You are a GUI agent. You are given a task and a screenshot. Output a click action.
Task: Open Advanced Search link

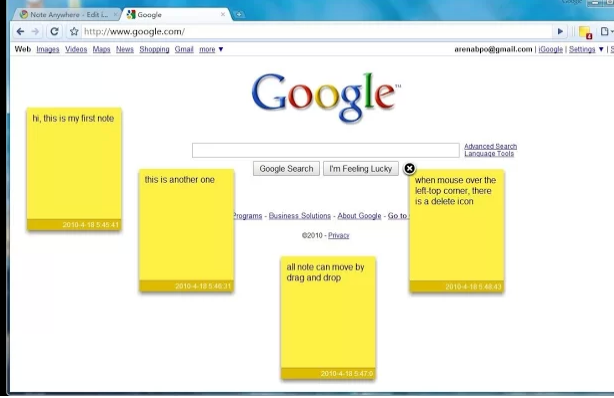[x=491, y=146]
